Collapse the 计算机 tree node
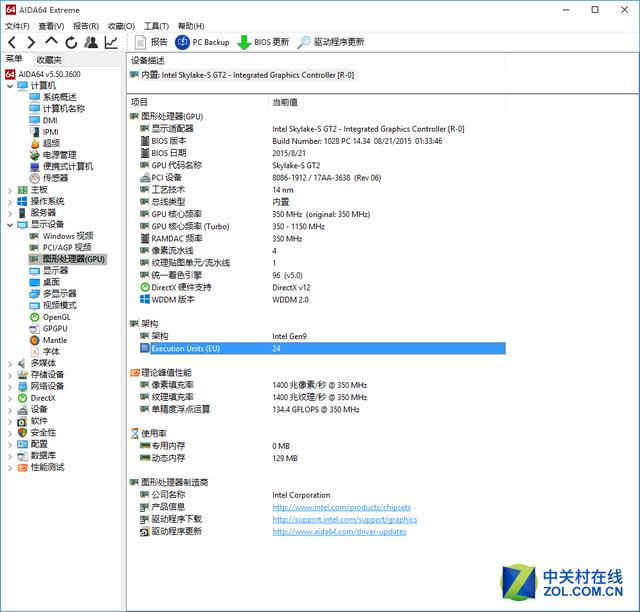Screen dimensions: 640x612 tap(10, 86)
